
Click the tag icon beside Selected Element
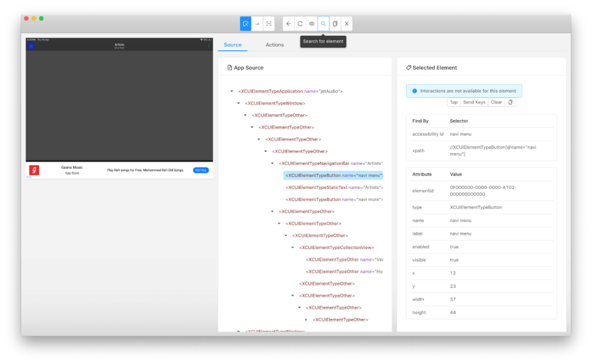[x=409, y=68]
